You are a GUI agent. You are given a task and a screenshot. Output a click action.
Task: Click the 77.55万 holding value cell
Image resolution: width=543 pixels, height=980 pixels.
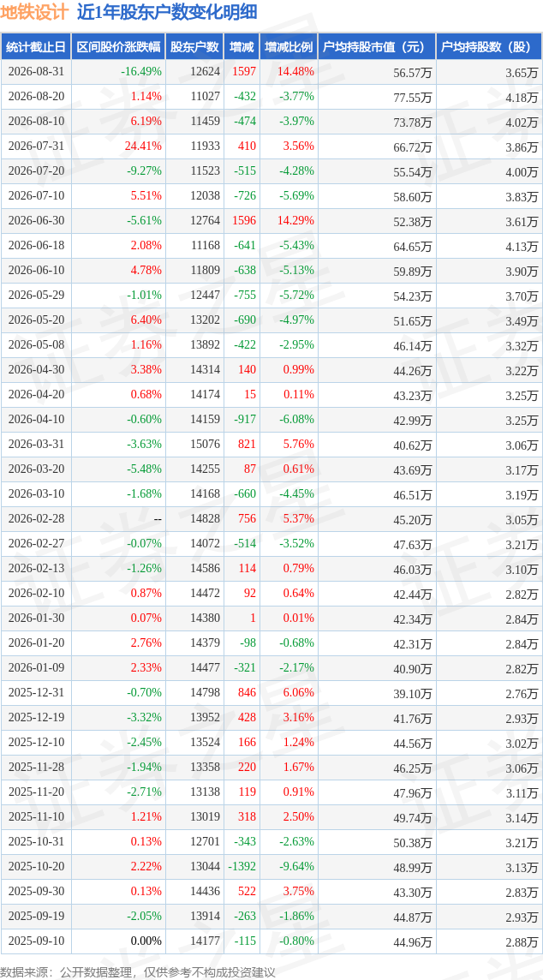point(413,97)
